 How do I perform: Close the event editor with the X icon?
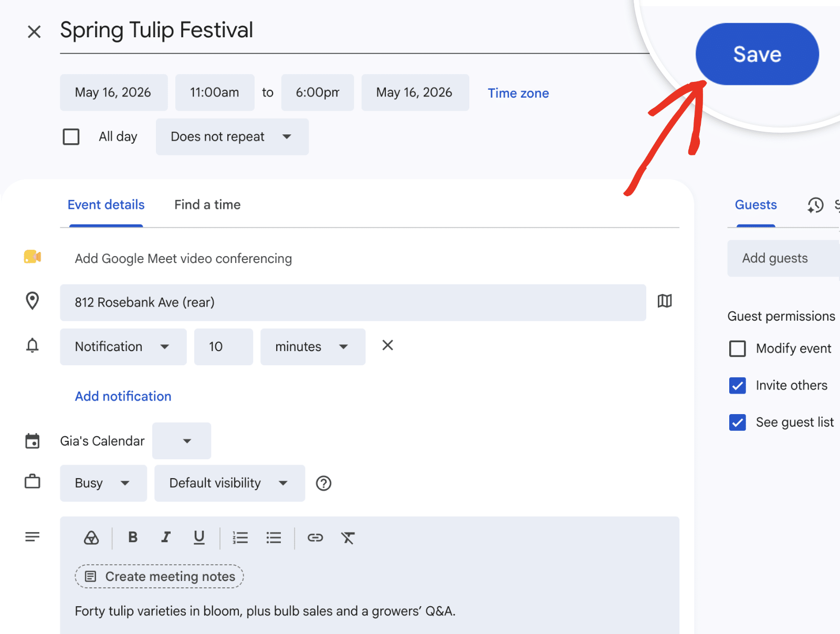coord(34,32)
